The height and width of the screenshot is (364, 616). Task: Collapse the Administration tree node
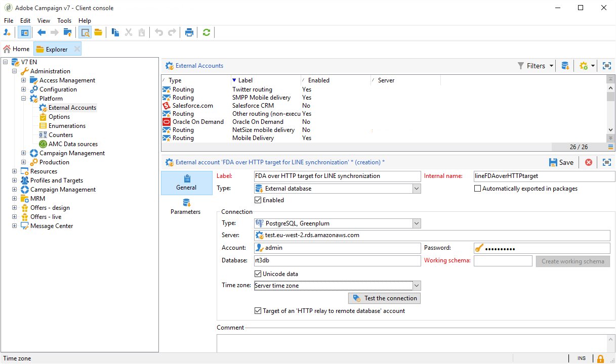click(15, 71)
